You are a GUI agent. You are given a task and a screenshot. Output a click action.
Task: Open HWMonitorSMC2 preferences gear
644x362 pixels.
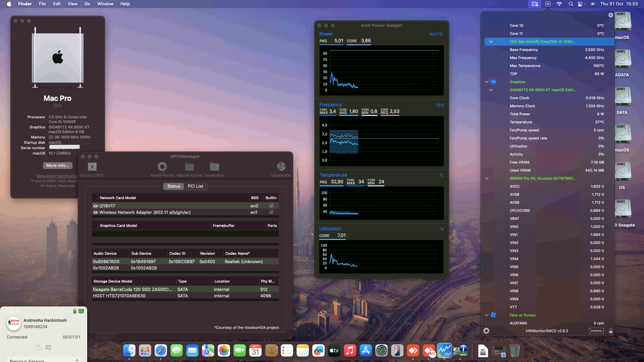click(x=486, y=330)
